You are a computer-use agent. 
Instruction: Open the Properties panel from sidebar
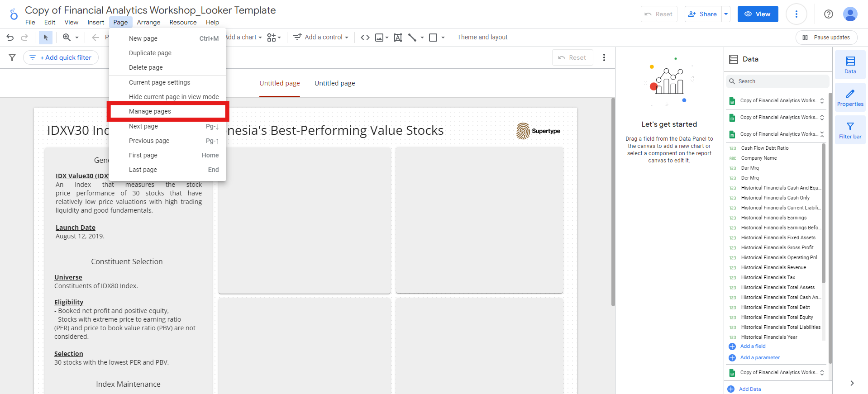click(x=850, y=98)
